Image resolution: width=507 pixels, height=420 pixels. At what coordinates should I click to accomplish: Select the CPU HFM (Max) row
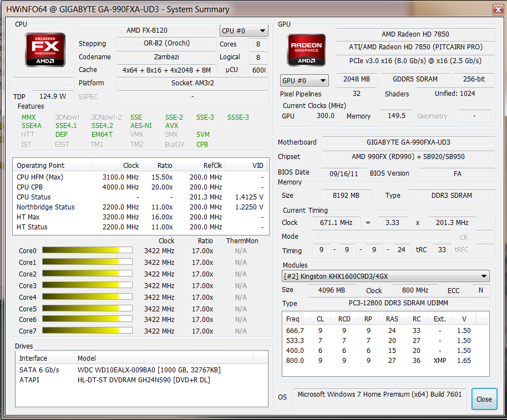pyautogui.click(x=141, y=177)
